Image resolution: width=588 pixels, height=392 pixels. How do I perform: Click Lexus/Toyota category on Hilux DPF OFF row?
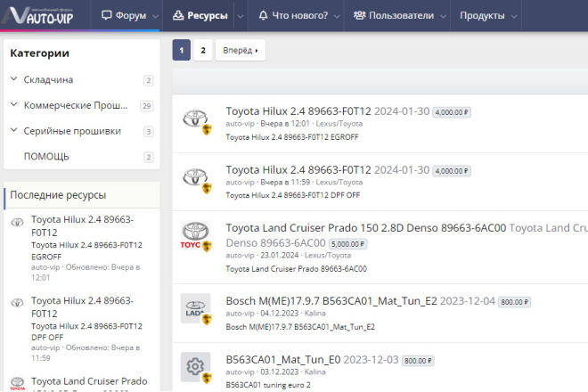339,182
